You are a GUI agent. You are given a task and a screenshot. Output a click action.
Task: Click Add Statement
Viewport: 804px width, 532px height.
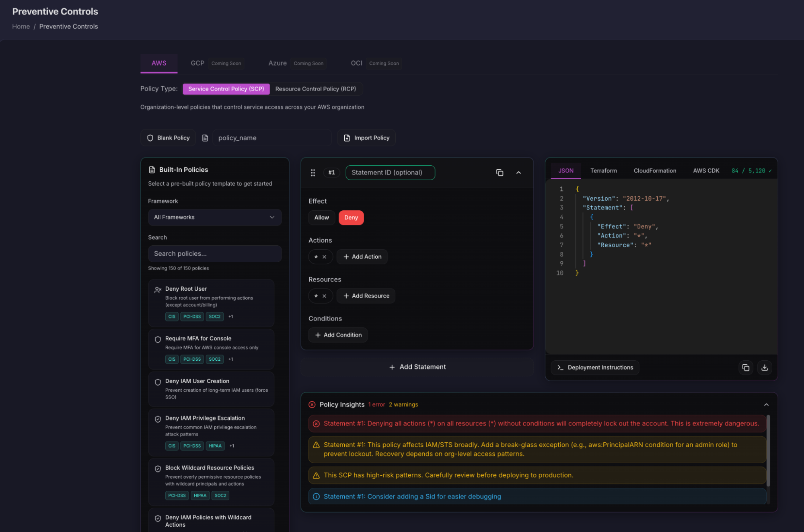pos(417,367)
